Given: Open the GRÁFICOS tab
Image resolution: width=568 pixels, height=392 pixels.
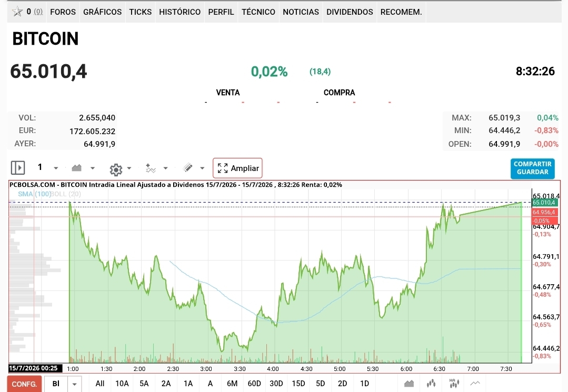Looking at the screenshot, I should (x=103, y=12).
